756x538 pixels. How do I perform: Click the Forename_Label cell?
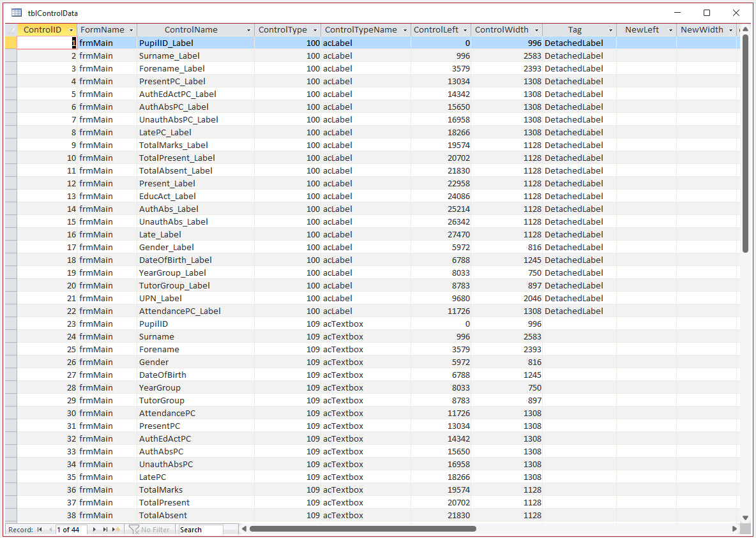(x=196, y=68)
